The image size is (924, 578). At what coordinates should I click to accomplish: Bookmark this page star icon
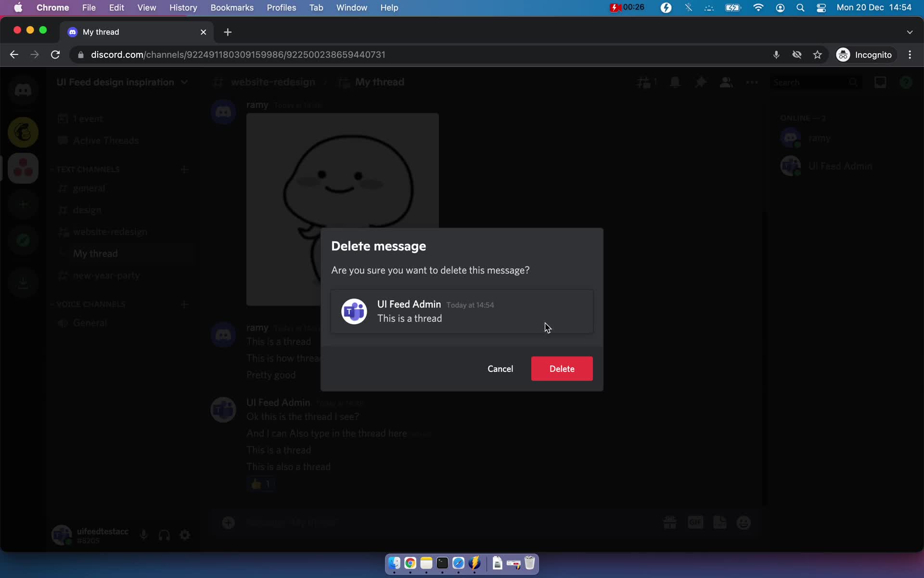point(818,54)
